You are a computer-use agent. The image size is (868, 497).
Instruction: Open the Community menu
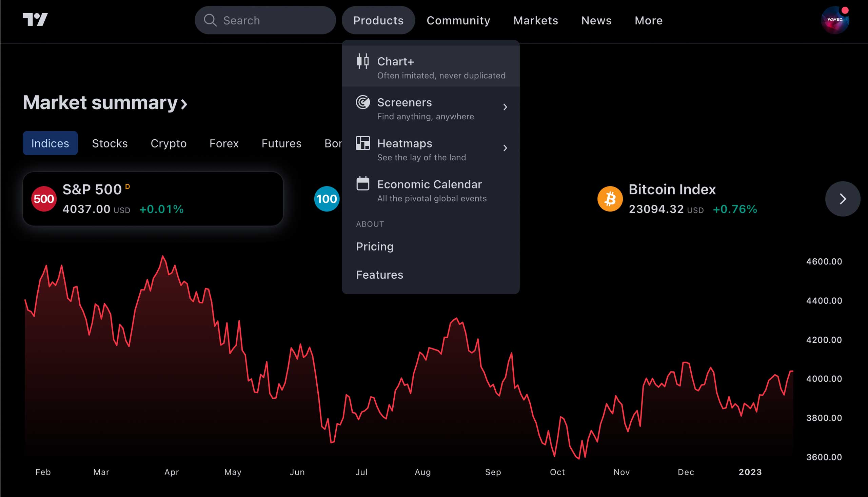click(x=458, y=20)
